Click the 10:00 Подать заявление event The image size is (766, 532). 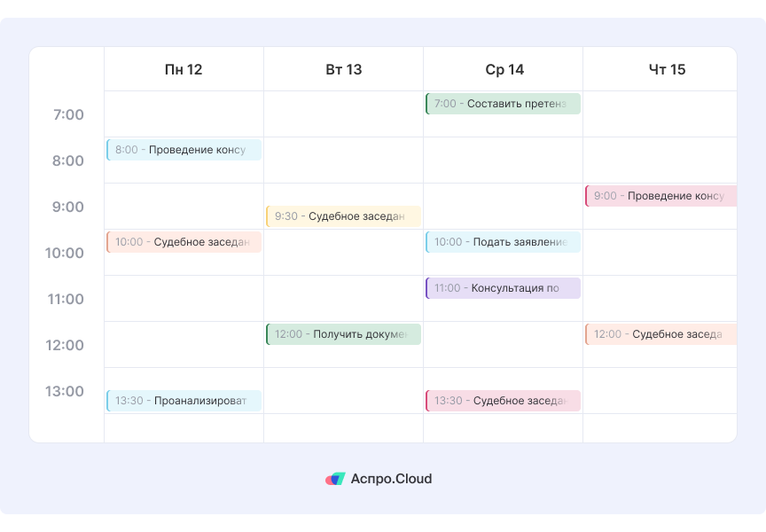(503, 241)
